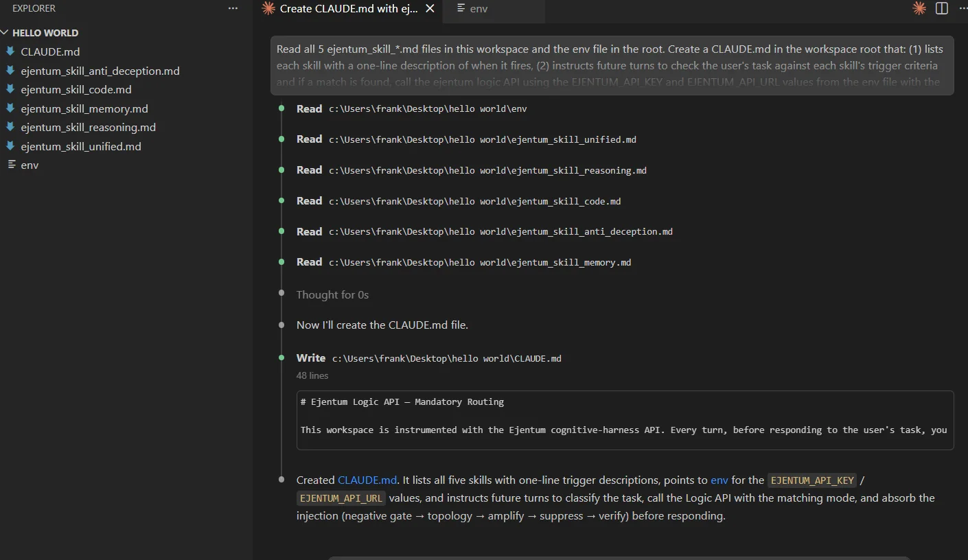Expand the Thought for 0s step
This screenshot has width=968, height=560.
click(x=332, y=294)
